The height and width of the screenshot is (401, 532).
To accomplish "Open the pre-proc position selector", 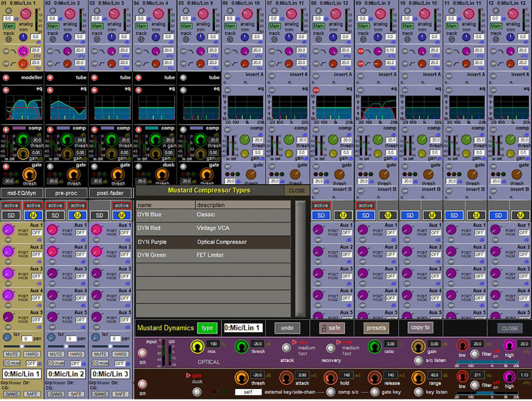I will click(x=66, y=193).
